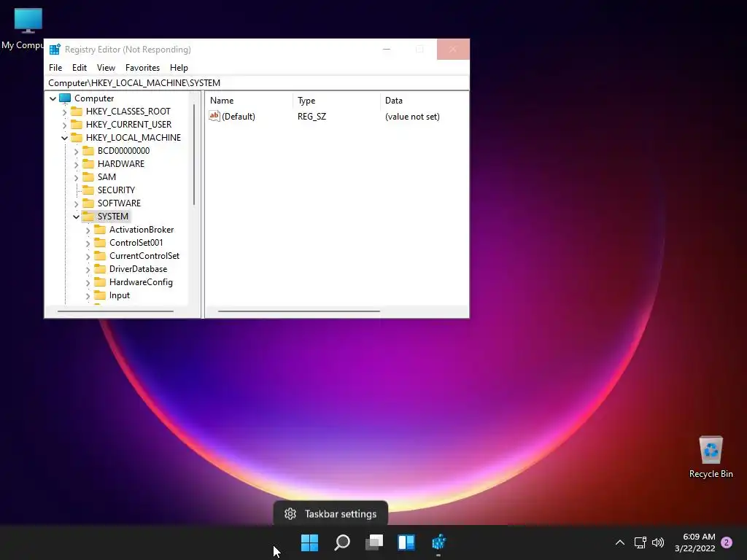The width and height of the screenshot is (747, 560).
Task: Collapse HKEY_LOCAL_MACHINE key
Action: click(x=64, y=138)
